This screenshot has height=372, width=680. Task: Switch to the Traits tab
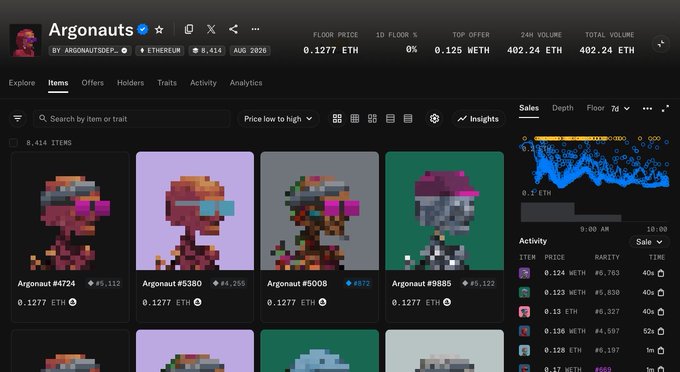(x=167, y=83)
